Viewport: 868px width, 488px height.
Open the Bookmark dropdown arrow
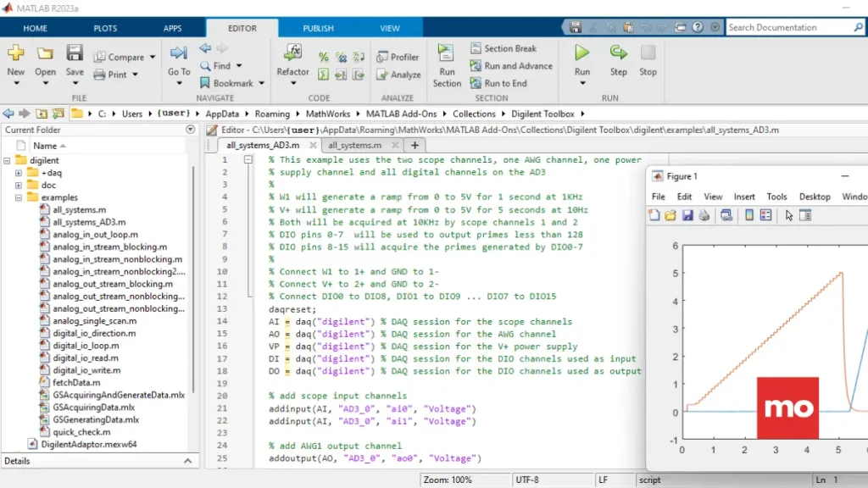coord(260,83)
